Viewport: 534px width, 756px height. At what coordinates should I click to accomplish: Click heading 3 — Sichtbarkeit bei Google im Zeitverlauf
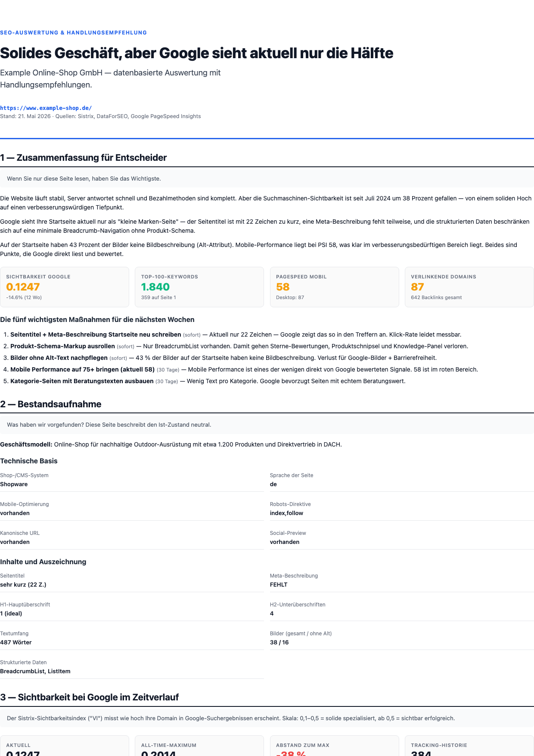coord(90,697)
